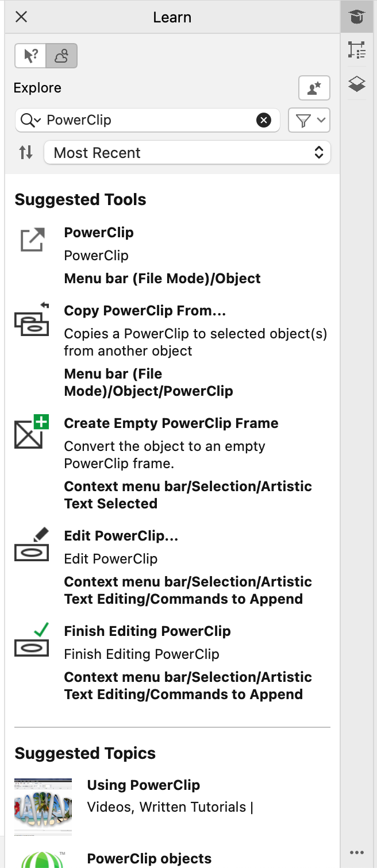Open the Learn docker tab icon
Viewport: 377px width, 868px height.
coord(357,17)
